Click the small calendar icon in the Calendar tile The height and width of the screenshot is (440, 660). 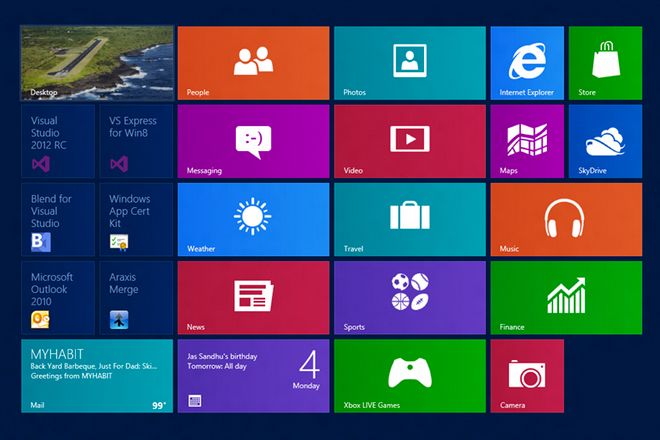[194, 401]
